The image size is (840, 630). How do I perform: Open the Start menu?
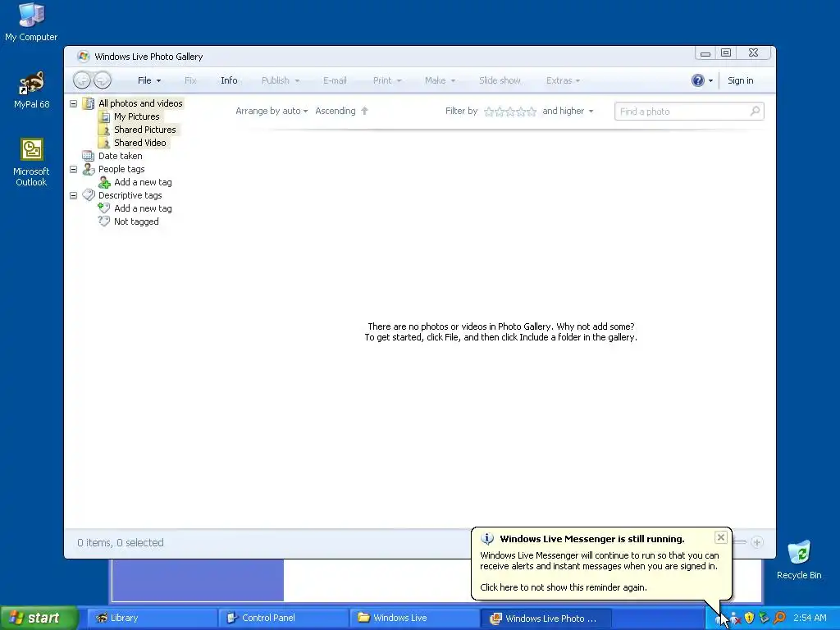click(39, 618)
